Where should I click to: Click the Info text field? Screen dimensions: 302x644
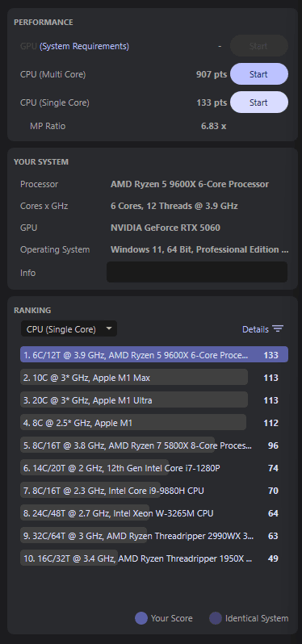point(197,272)
